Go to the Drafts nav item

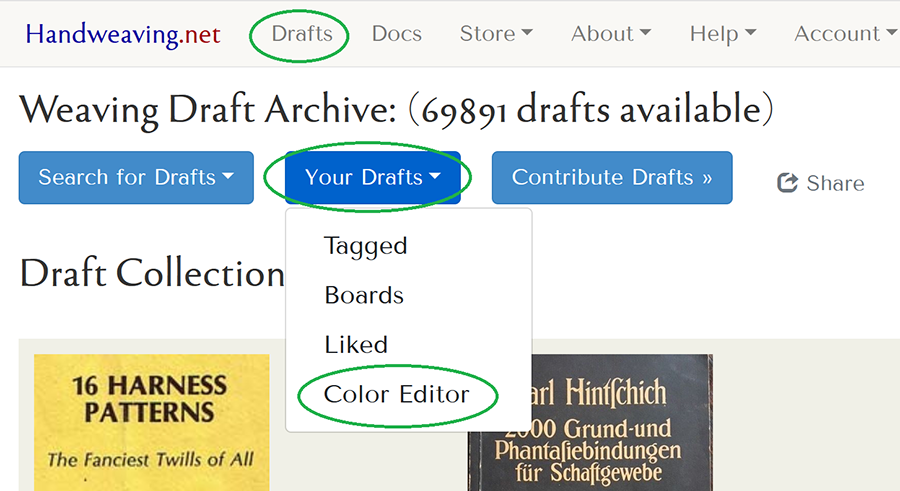[x=302, y=34]
